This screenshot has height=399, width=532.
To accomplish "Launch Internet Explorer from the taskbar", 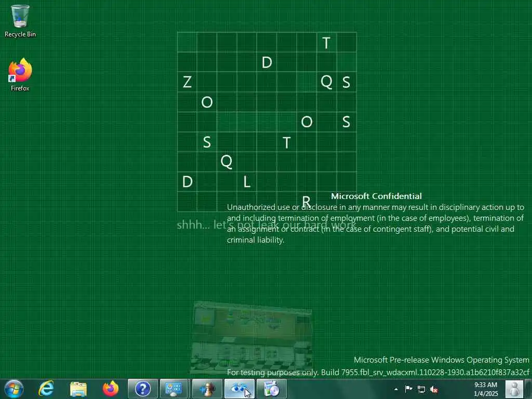I will pos(46,389).
